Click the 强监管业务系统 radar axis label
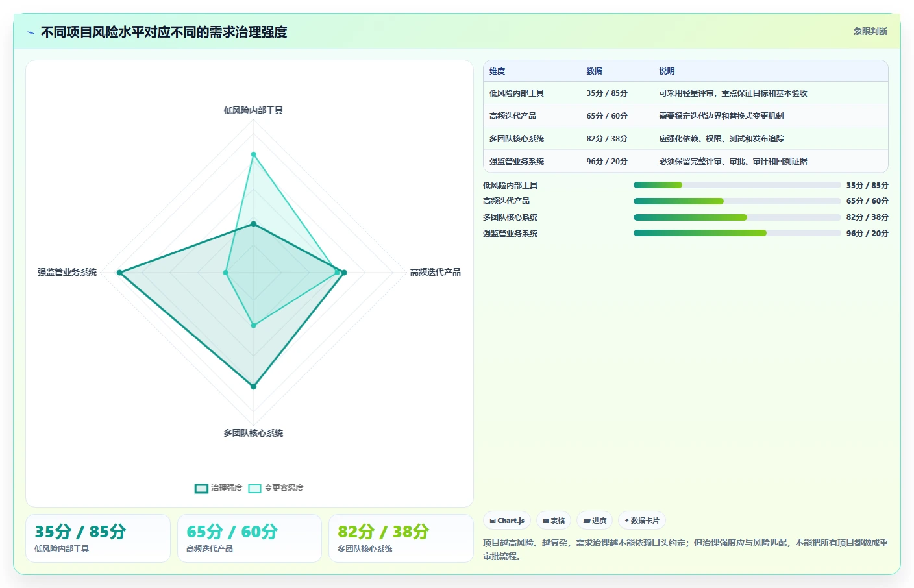 pos(67,272)
